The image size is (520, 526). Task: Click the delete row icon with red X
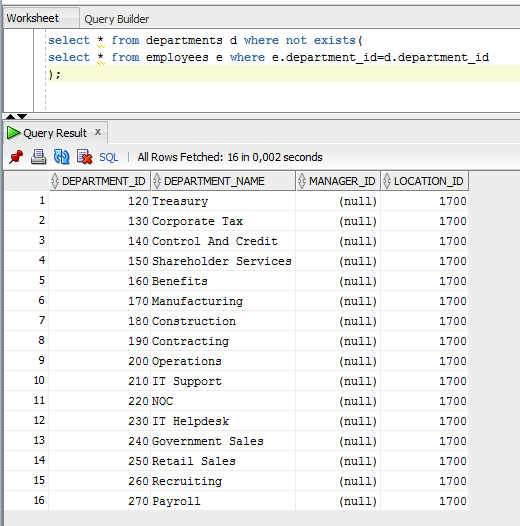coord(84,157)
